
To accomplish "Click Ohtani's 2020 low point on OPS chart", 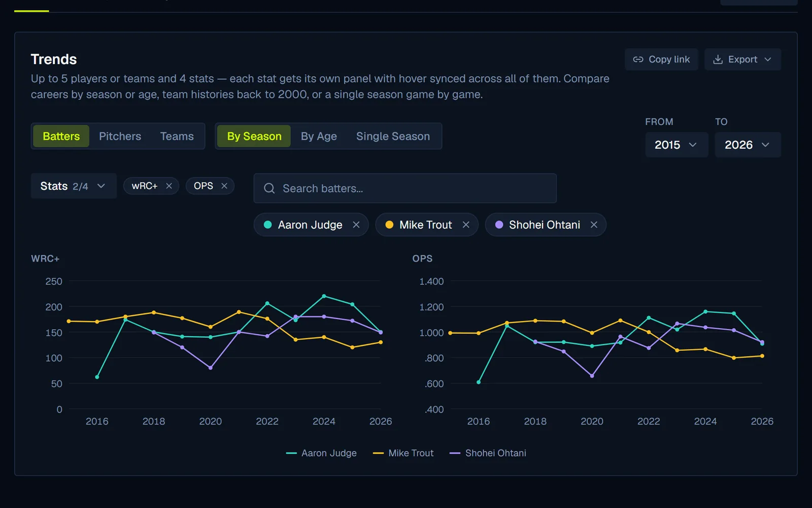I will tap(592, 376).
